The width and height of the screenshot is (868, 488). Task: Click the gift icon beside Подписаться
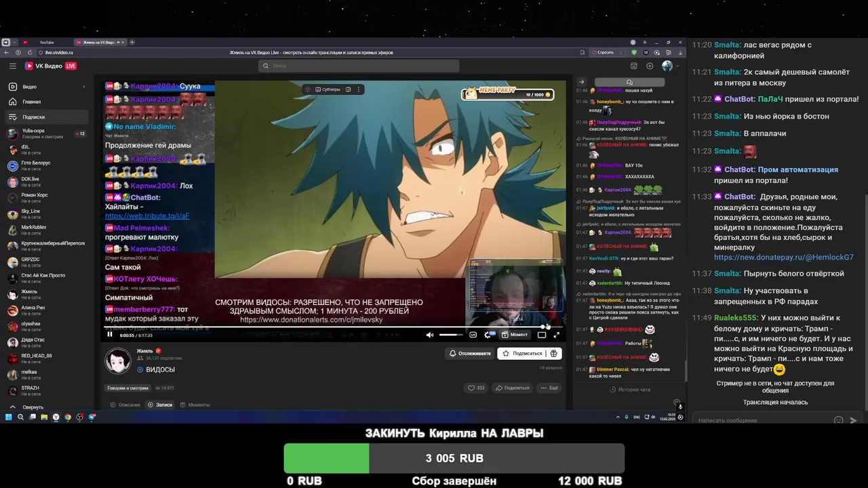click(x=554, y=353)
